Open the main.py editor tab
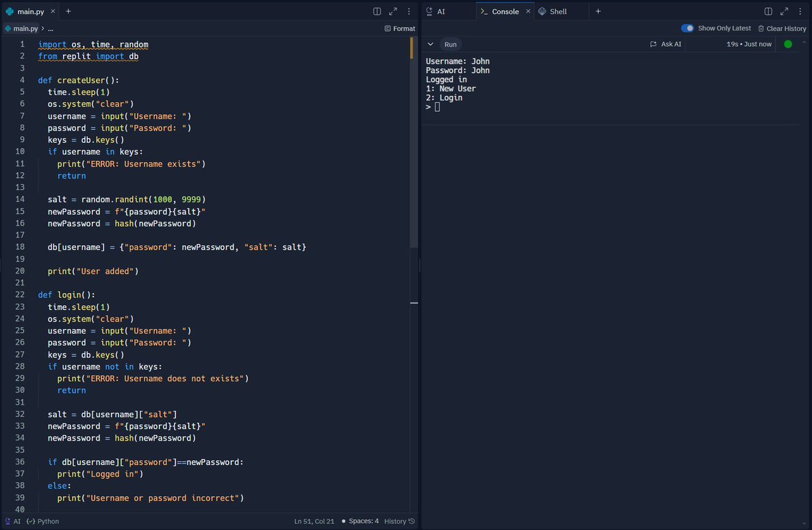Viewport: 812px width, 530px height. tap(30, 12)
